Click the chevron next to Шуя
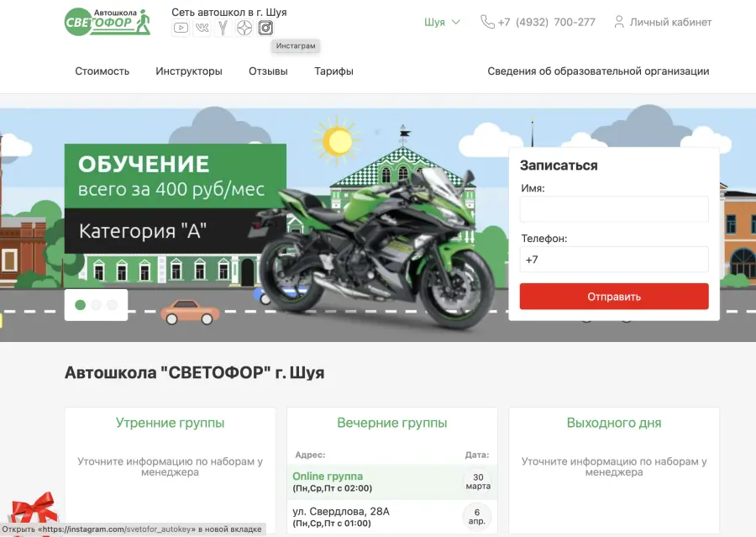 click(455, 22)
